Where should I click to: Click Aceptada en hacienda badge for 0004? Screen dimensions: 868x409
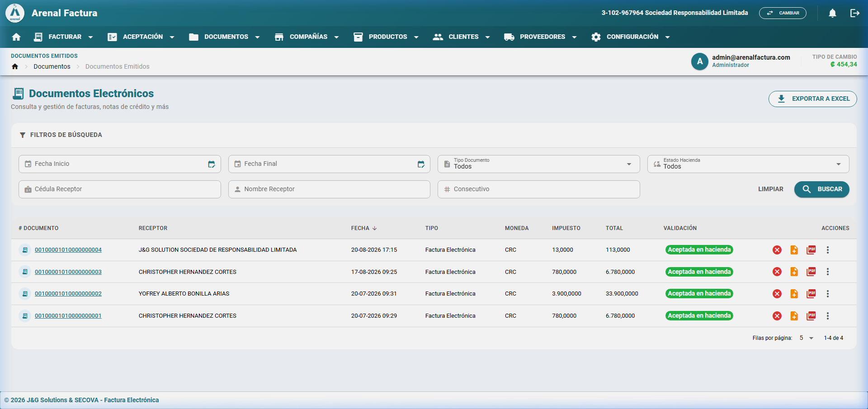699,250
